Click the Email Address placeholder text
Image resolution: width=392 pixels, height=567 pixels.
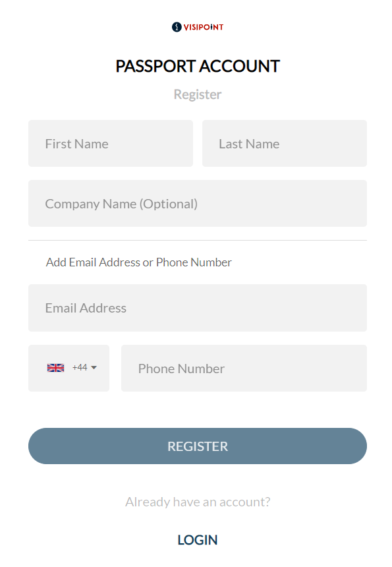86,308
